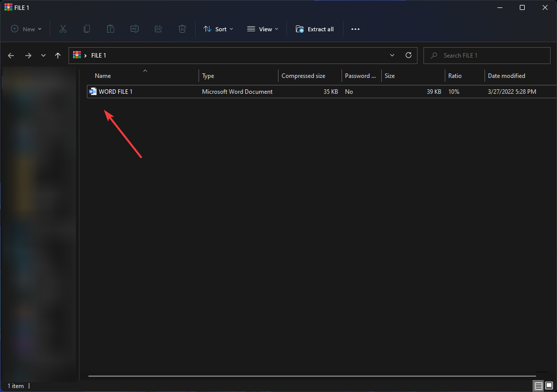Open the New item dropdown

click(26, 29)
